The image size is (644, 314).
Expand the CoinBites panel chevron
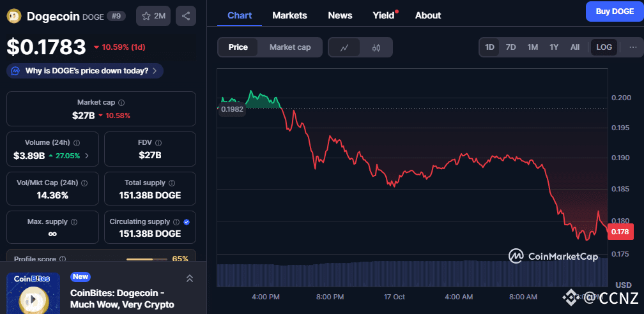[x=190, y=278]
